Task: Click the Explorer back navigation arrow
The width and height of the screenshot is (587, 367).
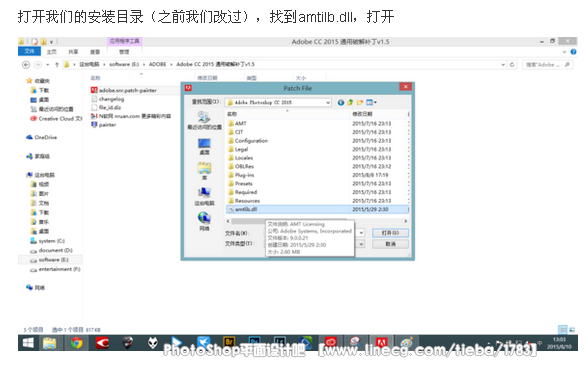Action: pos(26,65)
